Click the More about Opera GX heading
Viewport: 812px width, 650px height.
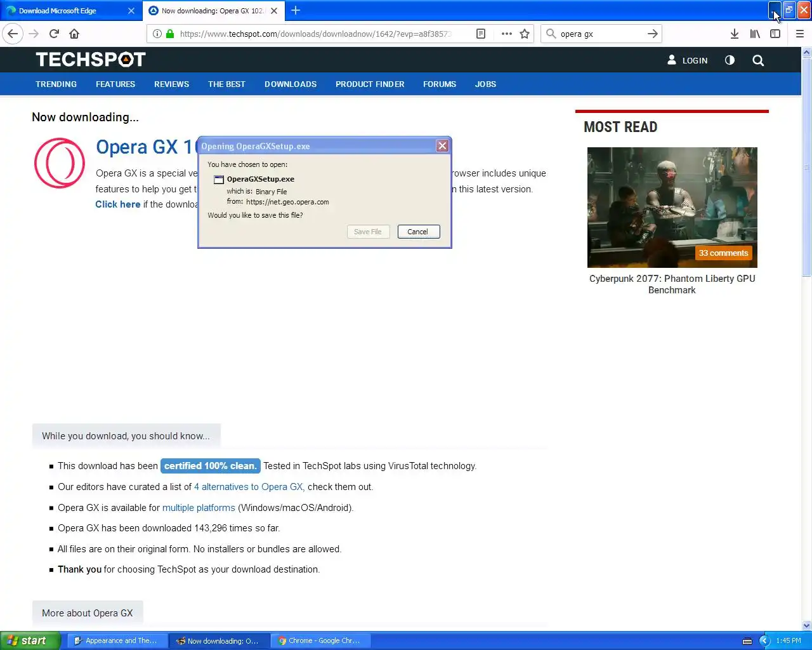(x=88, y=613)
